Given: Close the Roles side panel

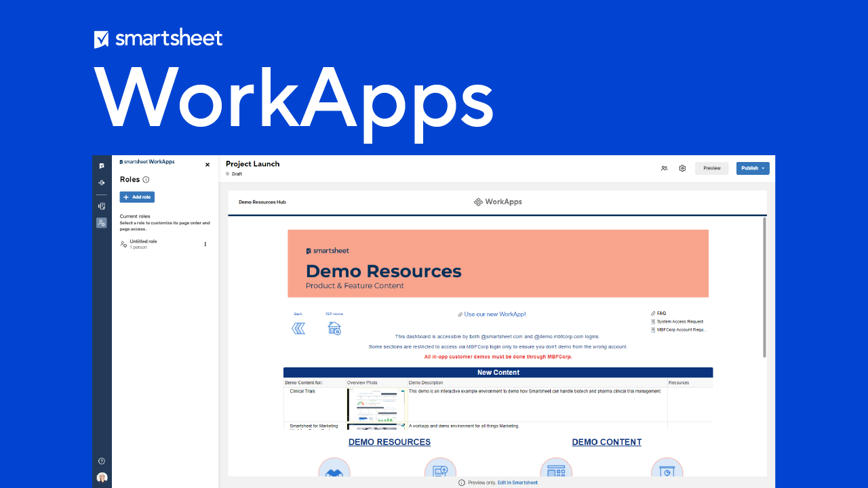Looking at the screenshot, I should click(208, 165).
